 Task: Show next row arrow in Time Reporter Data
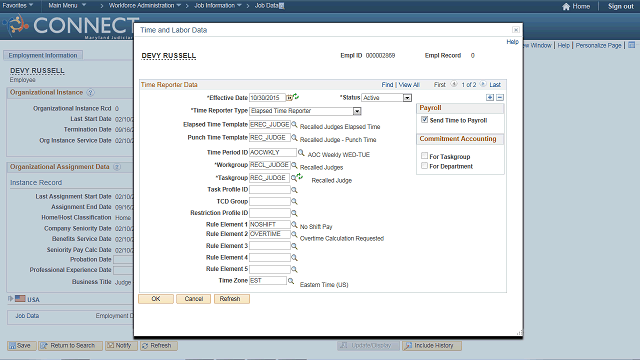pyautogui.click(x=483, y=84)
